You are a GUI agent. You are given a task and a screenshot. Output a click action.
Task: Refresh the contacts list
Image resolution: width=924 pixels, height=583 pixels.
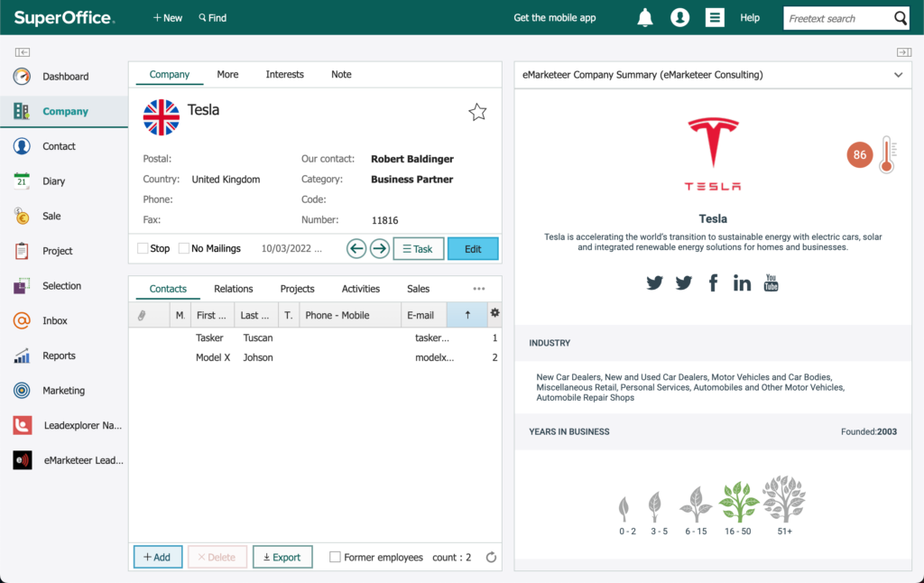(491, 557)
